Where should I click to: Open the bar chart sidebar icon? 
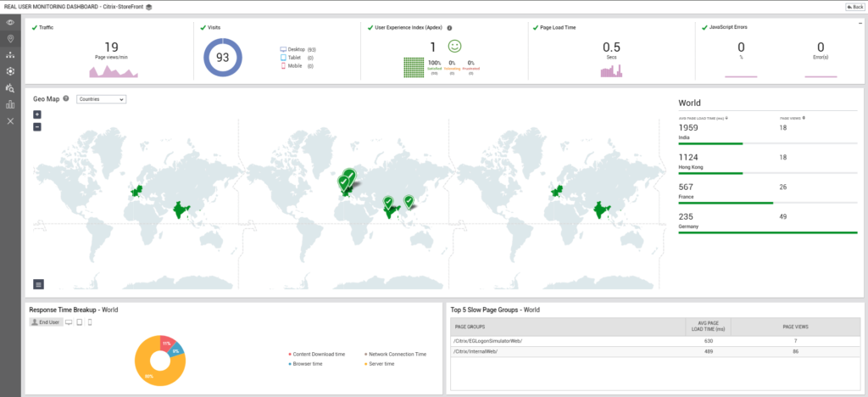point(10,104)
